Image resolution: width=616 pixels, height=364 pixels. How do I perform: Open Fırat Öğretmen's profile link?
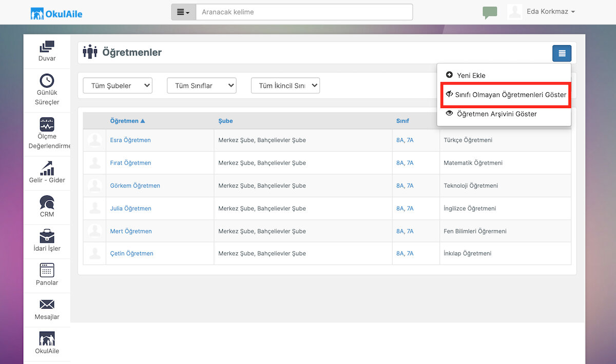(x=130, y=163)
